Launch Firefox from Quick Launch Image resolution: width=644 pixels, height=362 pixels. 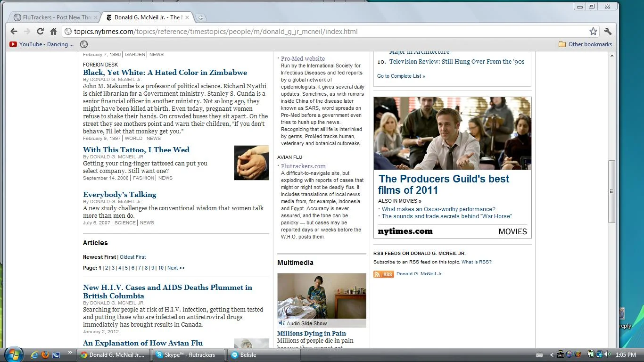coord(45,355)
